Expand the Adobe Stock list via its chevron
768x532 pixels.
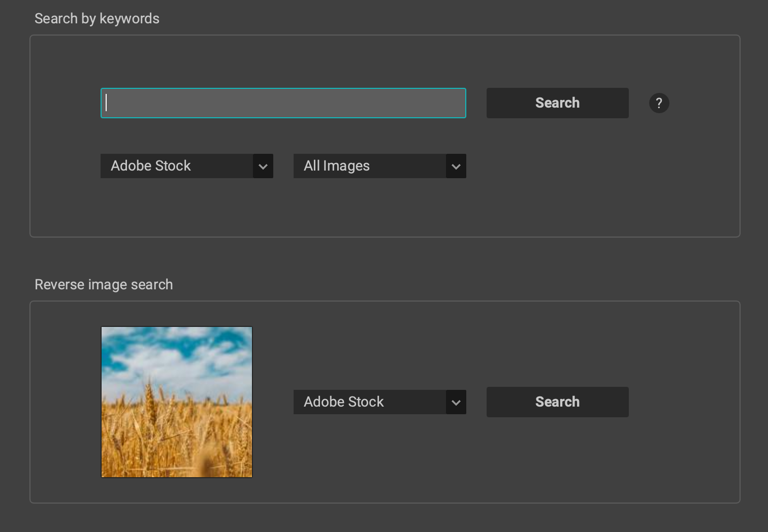click(x=263, y=166)
